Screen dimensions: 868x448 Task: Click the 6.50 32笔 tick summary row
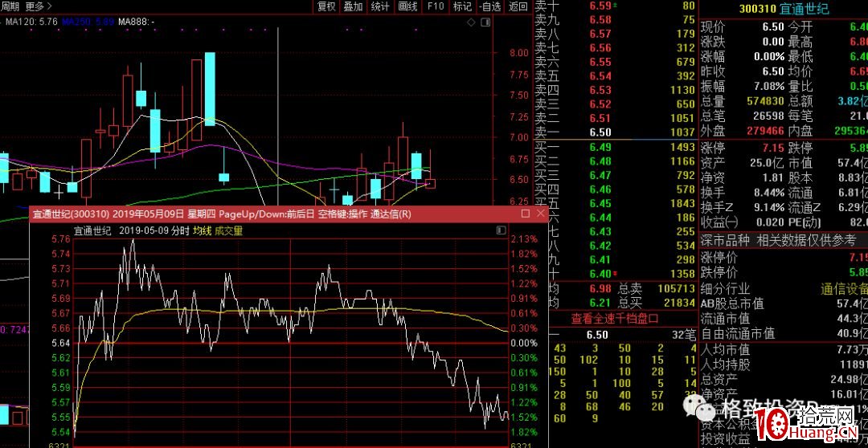[623, 335]
